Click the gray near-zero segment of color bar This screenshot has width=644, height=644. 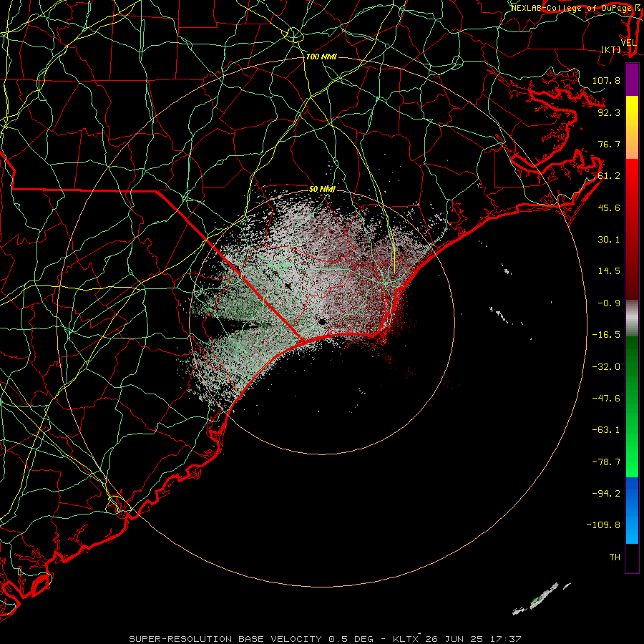[x=632, y=318]
